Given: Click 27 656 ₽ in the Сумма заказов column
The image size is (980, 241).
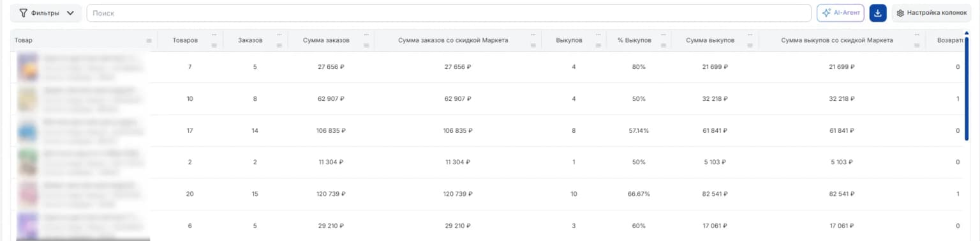Looking at the screenshot, I should click(331, 67).
